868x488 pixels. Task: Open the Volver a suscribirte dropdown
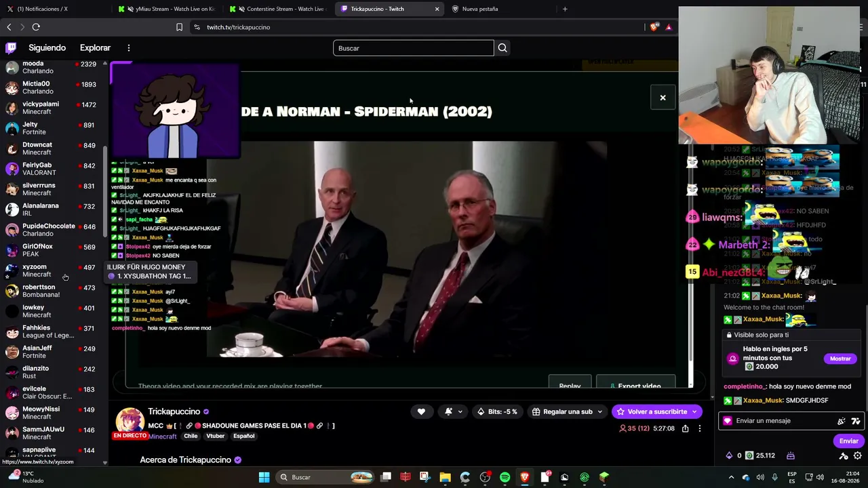(x=694, y=411)
